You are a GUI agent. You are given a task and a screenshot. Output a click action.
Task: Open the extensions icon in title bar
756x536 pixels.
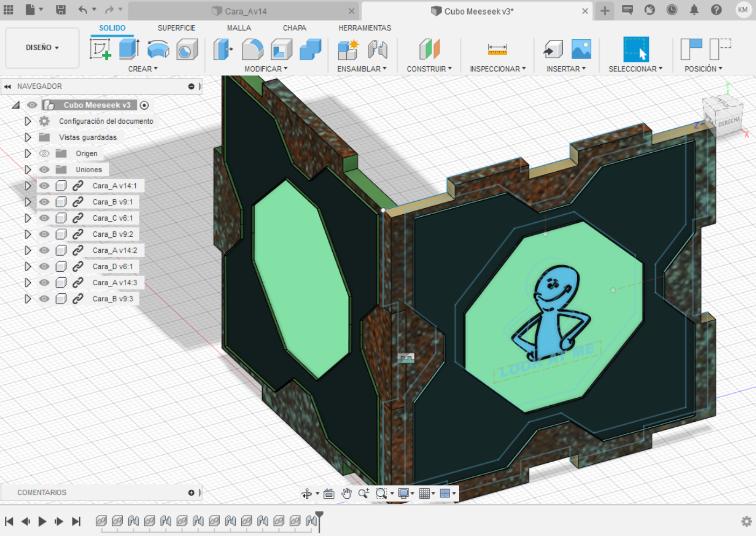650,10
